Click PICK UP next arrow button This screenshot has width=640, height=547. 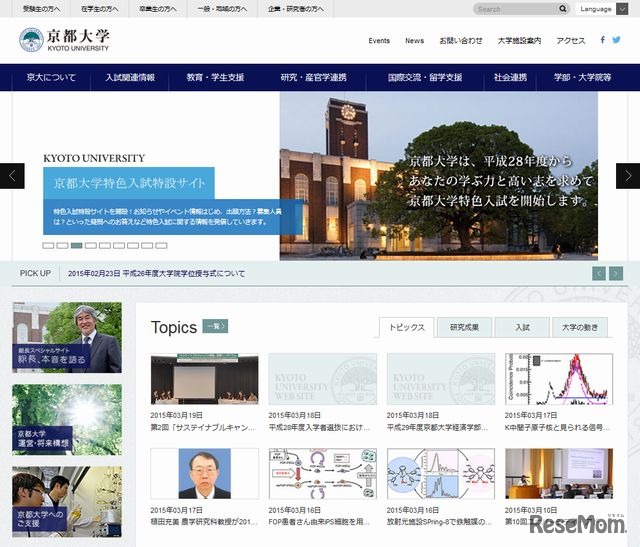pyautogui.click(x=616, y=273)
